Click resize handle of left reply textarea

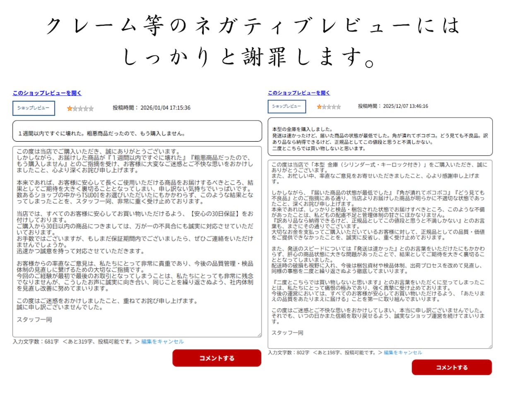click(259, 335)
